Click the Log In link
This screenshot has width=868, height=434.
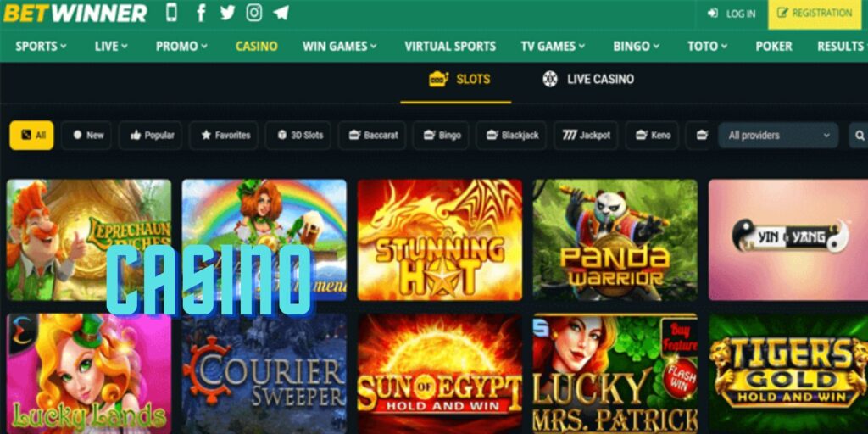(x=732, y=14)
